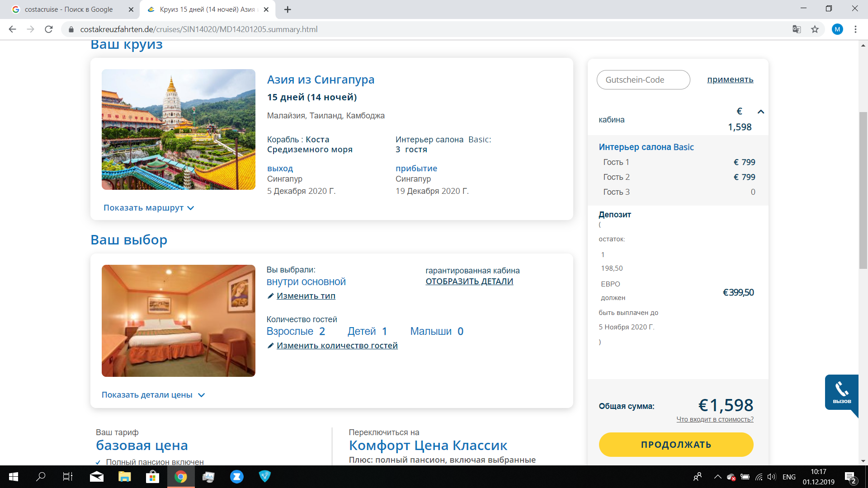The image size is (868, 488).
Task: Click the address bar URL
Action: click(x=199, y=29)
